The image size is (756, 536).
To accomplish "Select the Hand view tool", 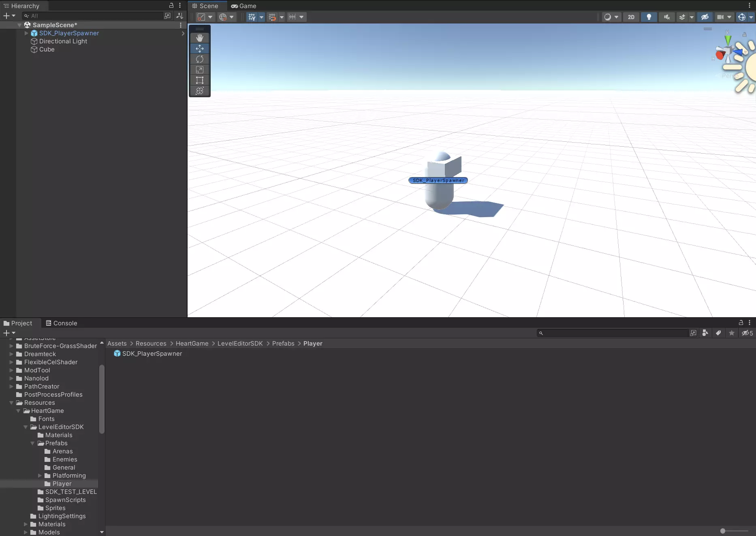I will point(200,38).
